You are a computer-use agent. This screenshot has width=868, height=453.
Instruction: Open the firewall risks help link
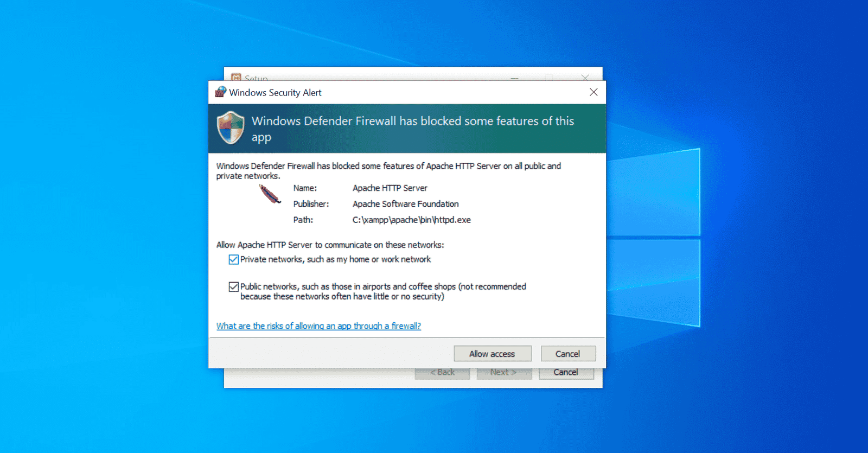[x=318, y=326]
